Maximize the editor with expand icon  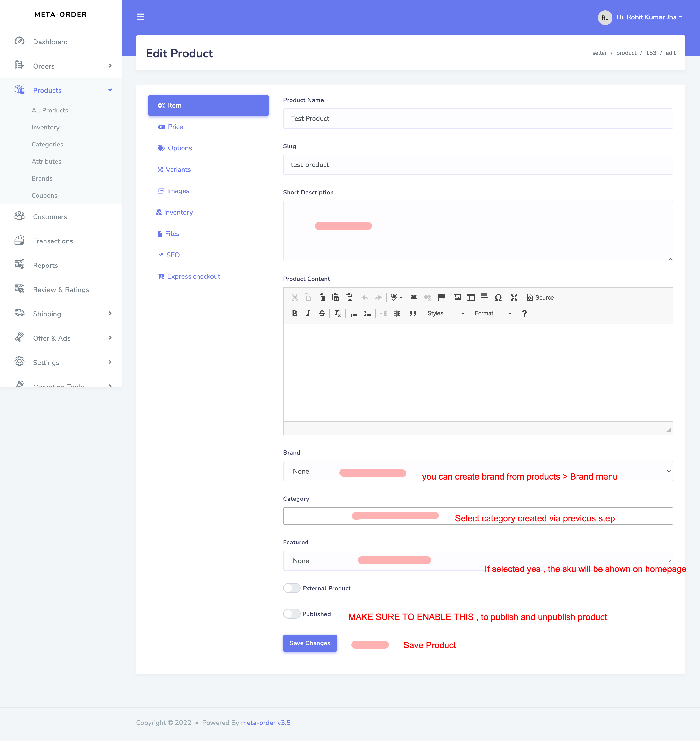514,298
